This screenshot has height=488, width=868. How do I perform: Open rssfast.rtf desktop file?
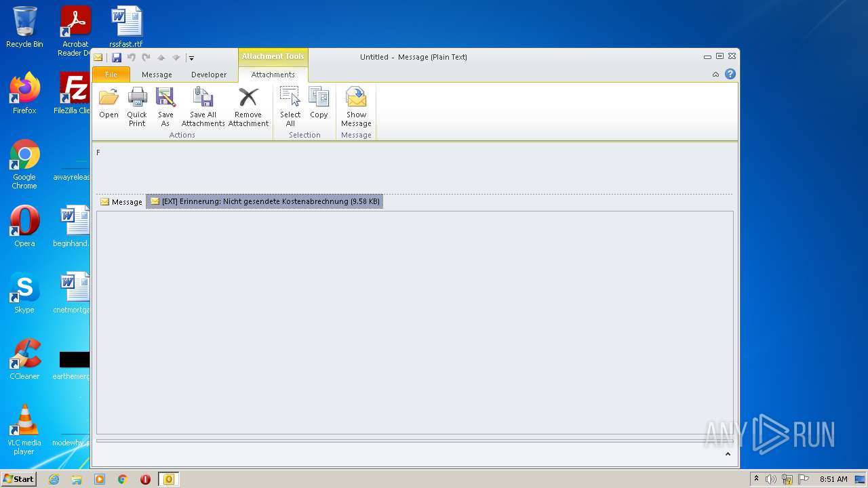126,27
